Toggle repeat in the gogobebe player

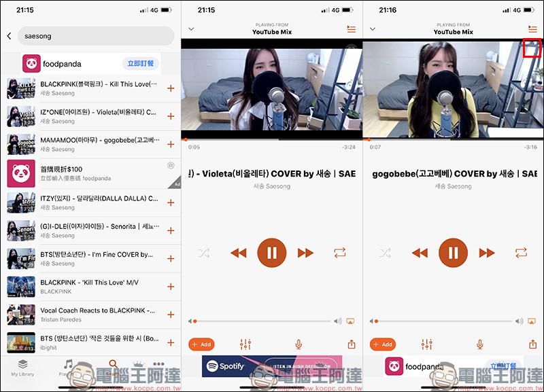pos(521,253)
